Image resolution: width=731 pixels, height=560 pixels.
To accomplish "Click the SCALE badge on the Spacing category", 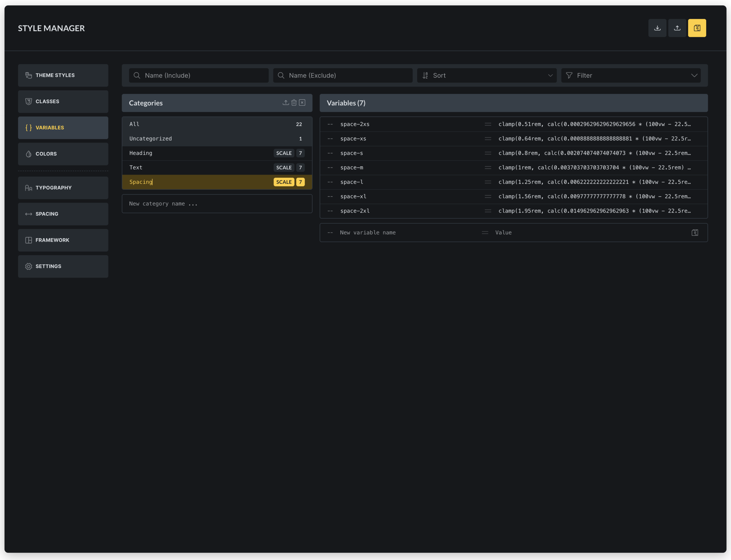I will pyautogui.click(x=284, y=182).
